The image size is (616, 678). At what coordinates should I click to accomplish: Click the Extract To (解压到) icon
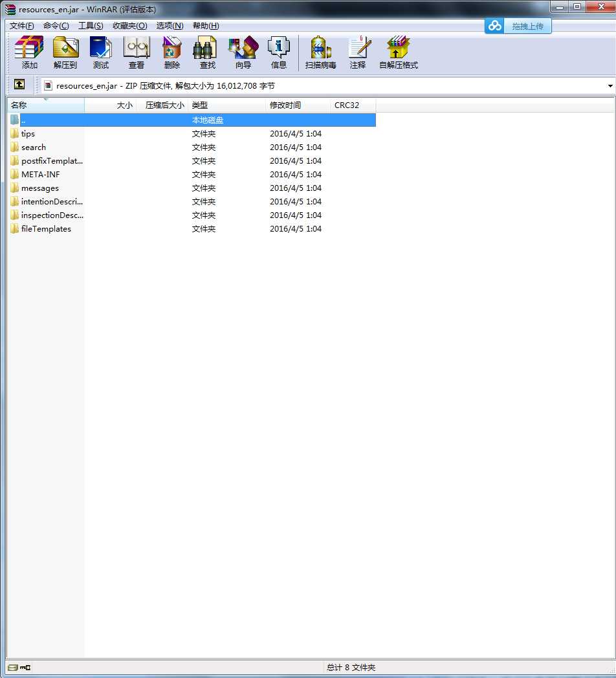65,52
